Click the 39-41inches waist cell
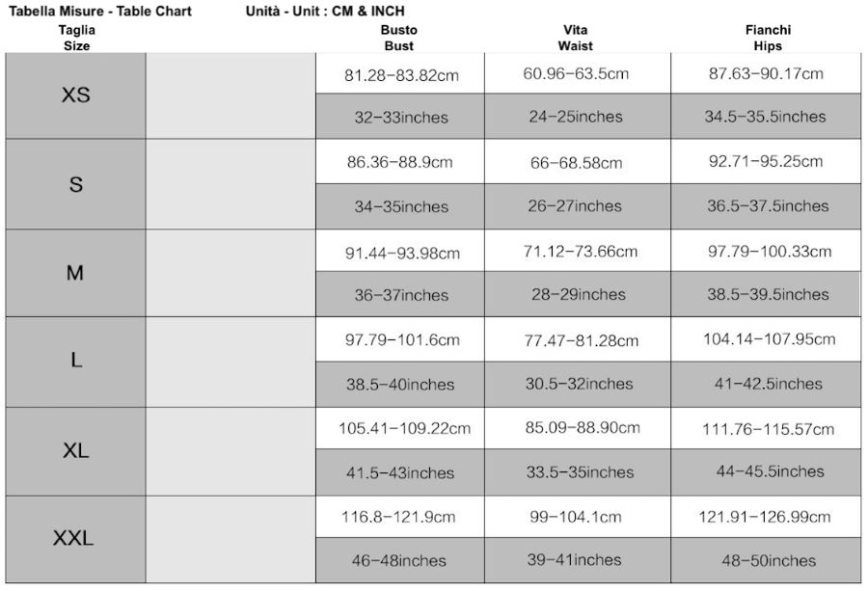This screenshot has width=868, height=591. point(578,560)
